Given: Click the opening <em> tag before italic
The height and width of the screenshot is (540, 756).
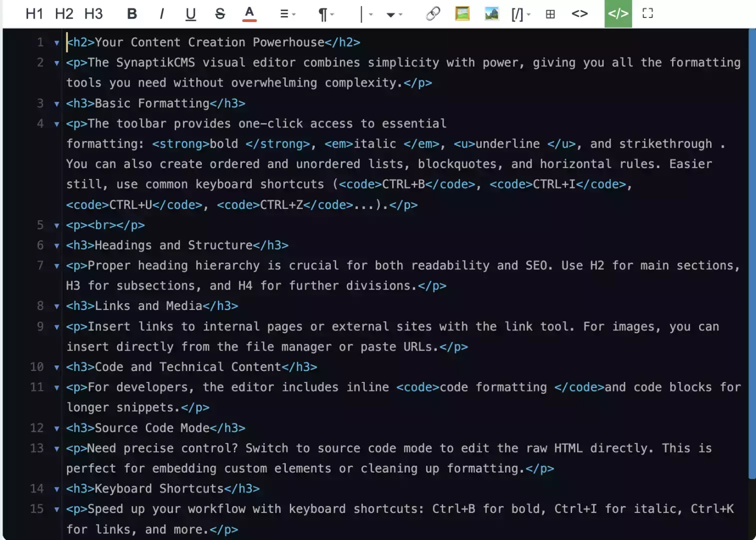Looking at the screenshot, I should pos(339,143).
